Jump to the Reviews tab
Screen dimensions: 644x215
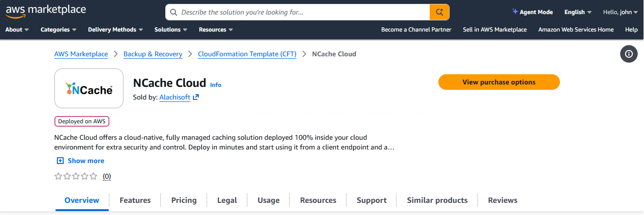(503, 200)
